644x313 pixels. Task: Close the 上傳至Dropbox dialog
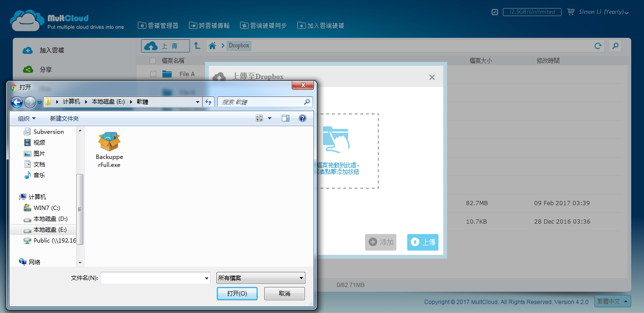432,77
